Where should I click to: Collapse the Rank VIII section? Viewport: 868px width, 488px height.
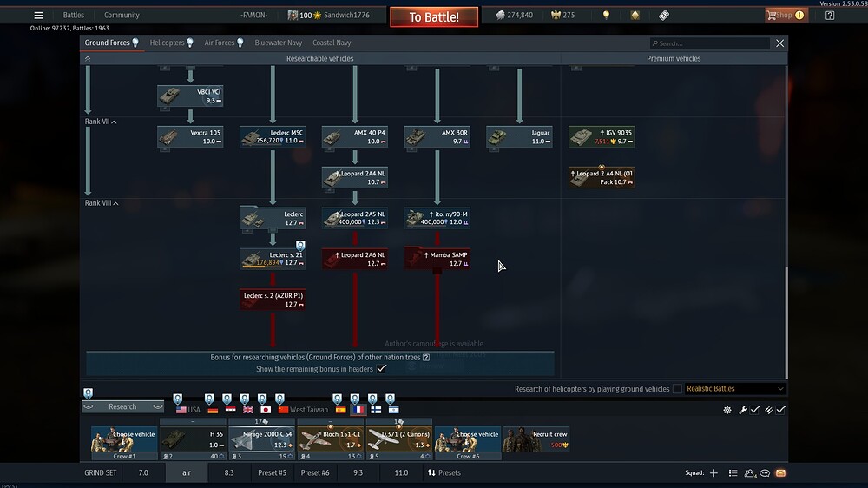pos(114,203)
